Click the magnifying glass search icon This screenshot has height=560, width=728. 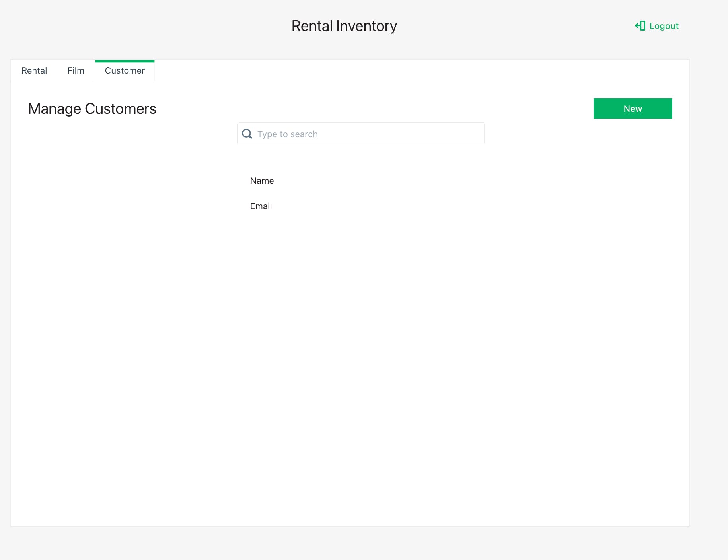(x=247, y=134)
